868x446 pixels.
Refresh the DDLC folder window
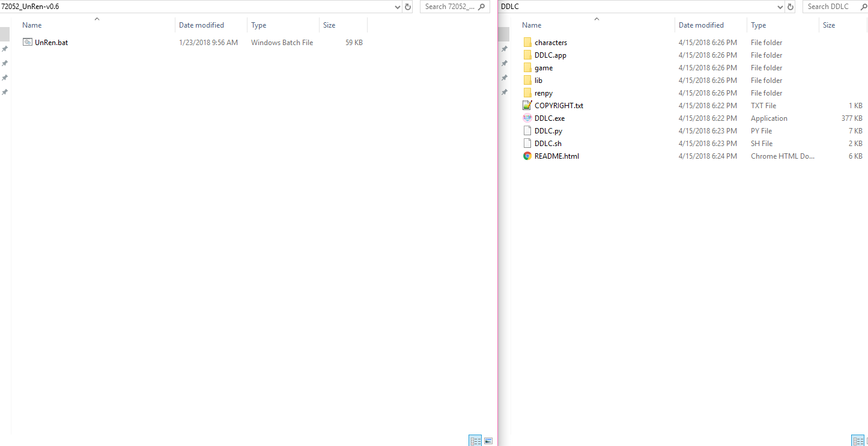791,7
